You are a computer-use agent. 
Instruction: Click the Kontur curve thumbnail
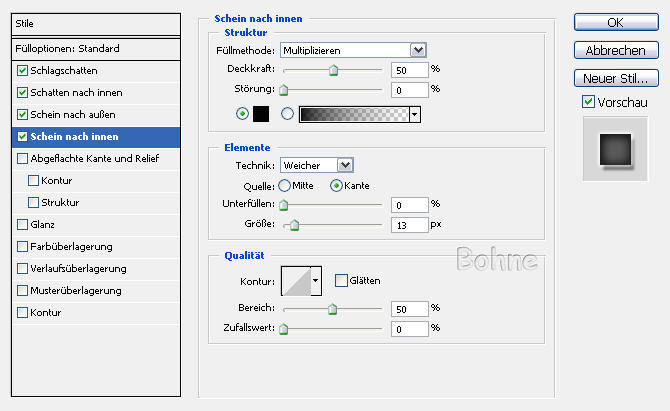coord(296,281)
